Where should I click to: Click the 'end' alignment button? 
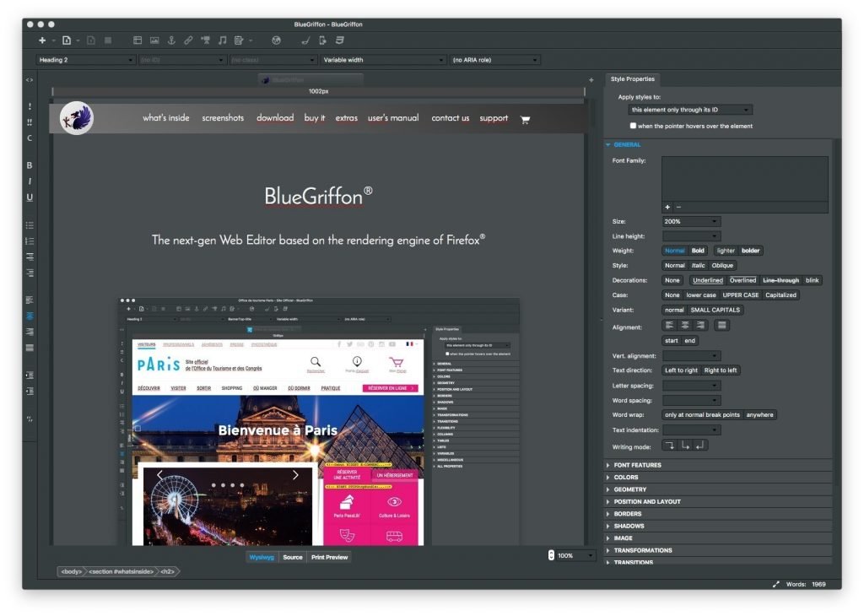(x=690, y=341)
